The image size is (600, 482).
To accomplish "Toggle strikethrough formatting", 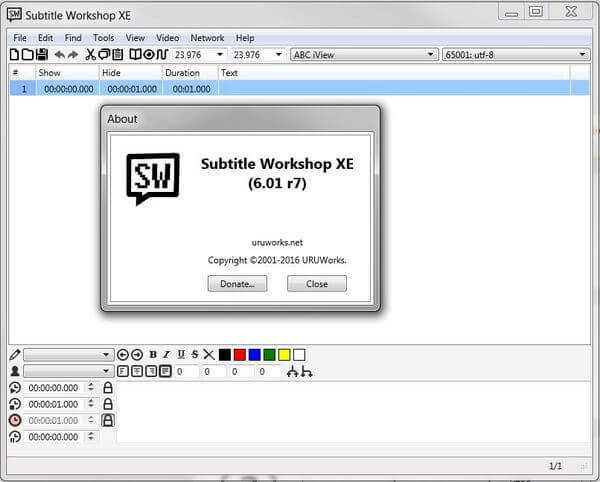I will point(195,355).
